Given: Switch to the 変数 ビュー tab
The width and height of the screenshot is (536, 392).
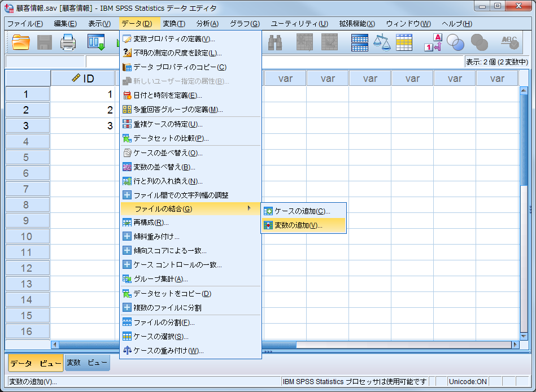Looking at the screenshot, I should pyautogui.click(x=87, y=362).
